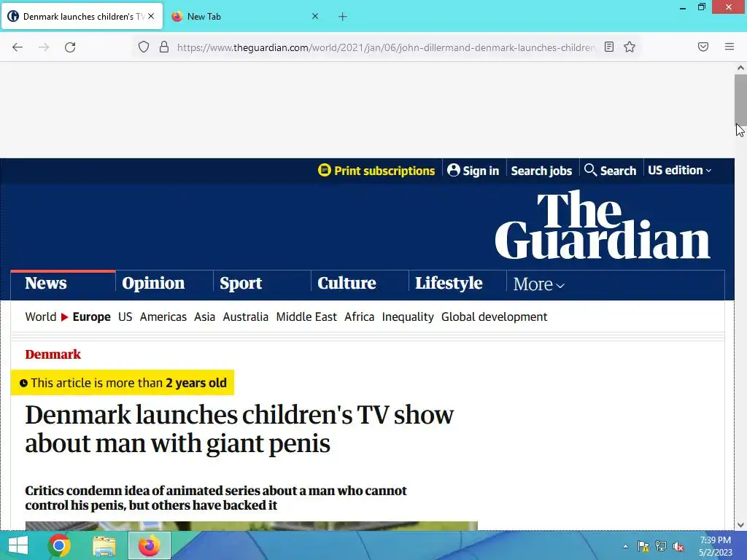Launch Chrome from the taskbar
This screenshot has height=560, width=747.
[59, 545]
